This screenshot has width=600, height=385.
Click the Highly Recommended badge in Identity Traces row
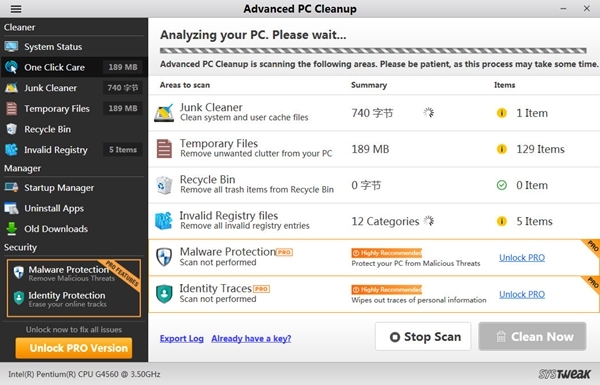(386, 290)
